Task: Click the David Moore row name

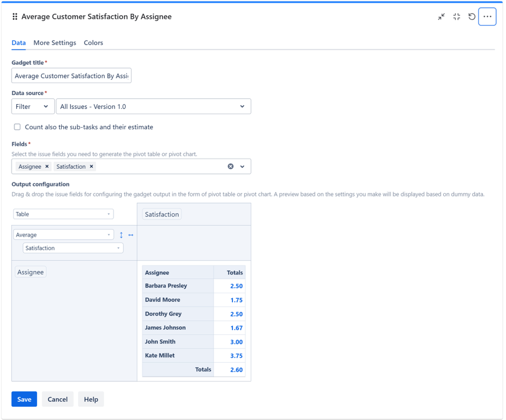Action: (x=162, y=300)
